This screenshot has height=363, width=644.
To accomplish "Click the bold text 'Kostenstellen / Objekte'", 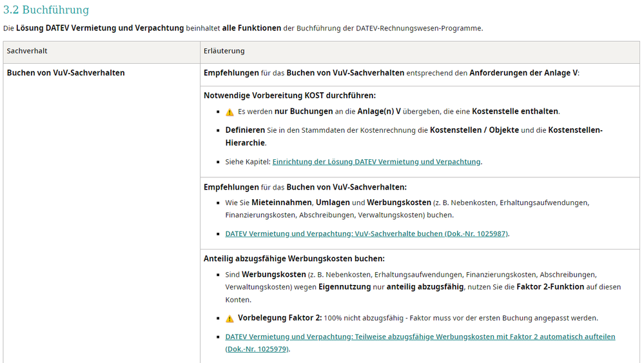I will point(474,130).
